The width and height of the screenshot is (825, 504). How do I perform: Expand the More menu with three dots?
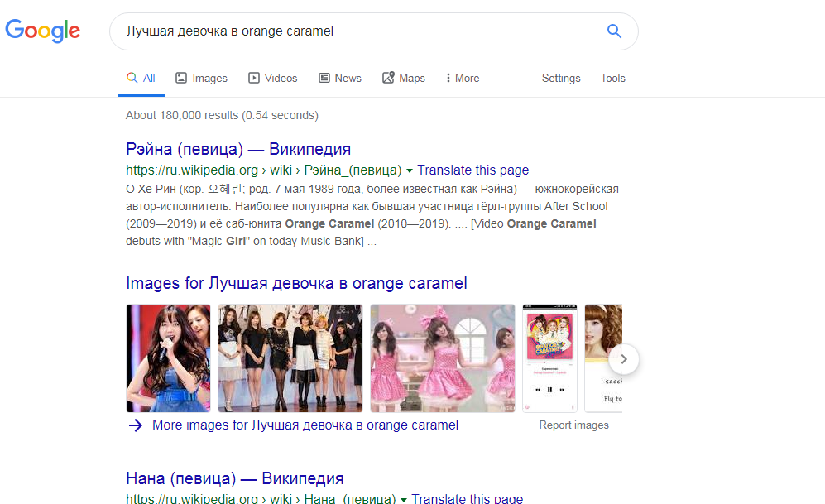point(462,78)
